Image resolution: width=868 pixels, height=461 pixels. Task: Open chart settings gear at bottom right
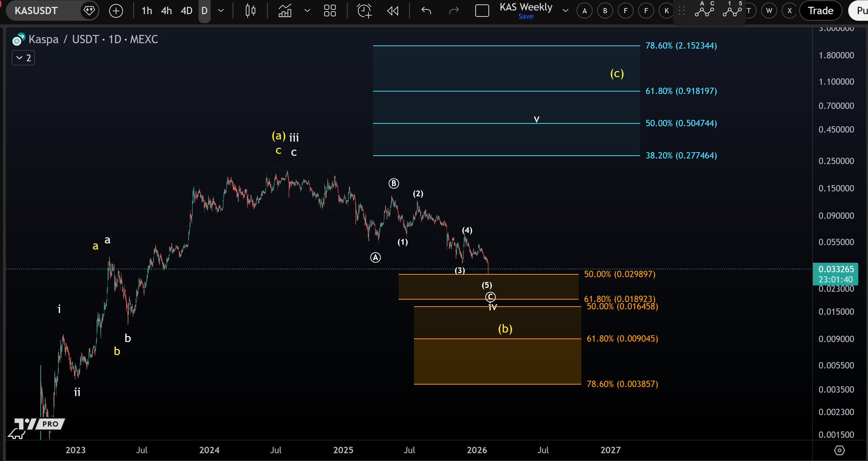(x=839, y=450)
